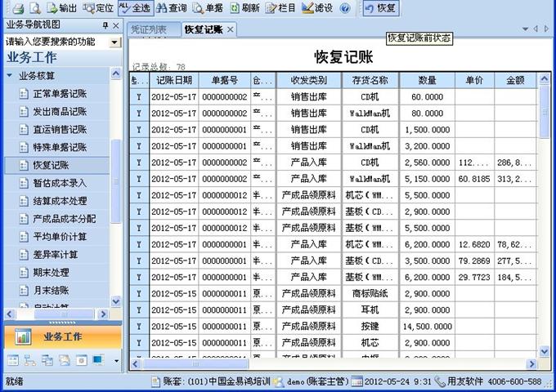Click the 滤设 filter settings button

[x=317, y=8]
